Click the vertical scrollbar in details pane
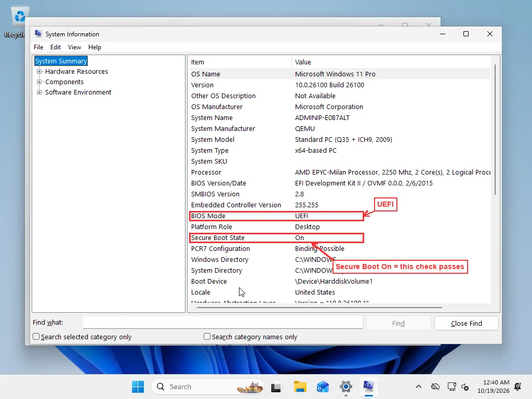 coord(495,129)
